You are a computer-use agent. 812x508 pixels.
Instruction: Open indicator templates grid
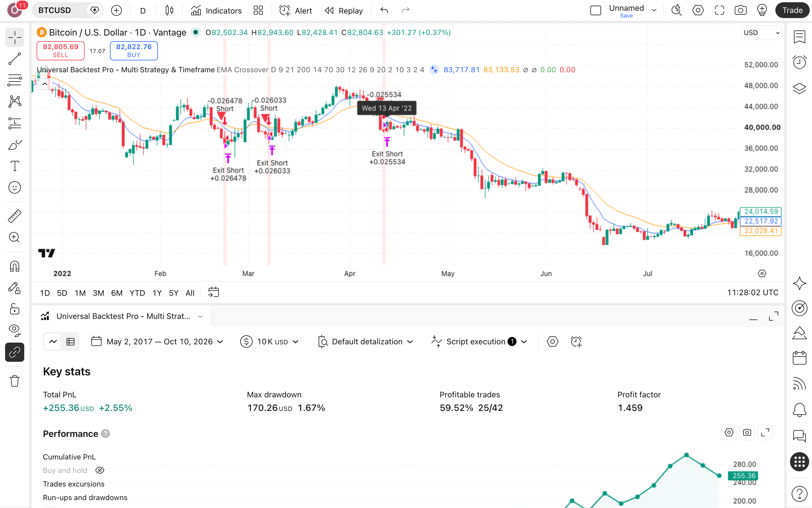(x=258, y=10)
